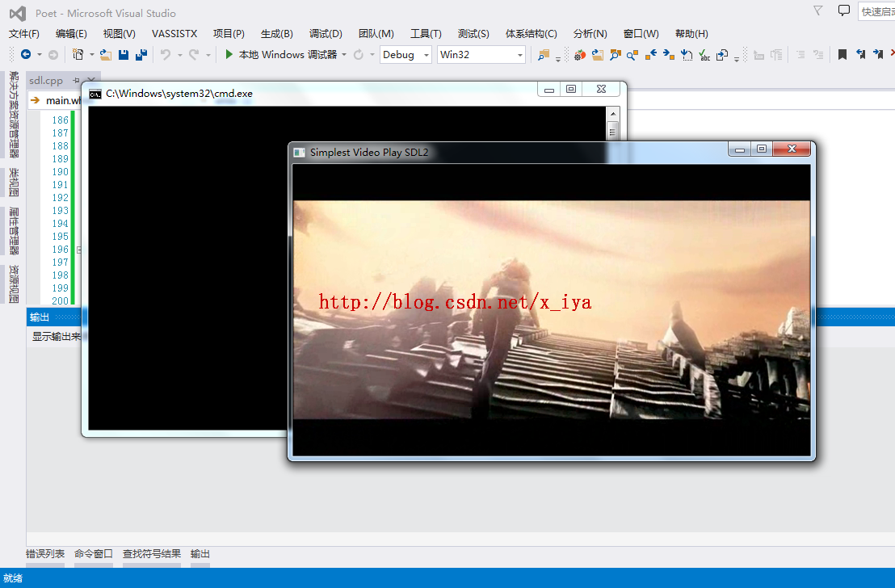
Task: Open the 调试(D) menu
Action: 326,34
